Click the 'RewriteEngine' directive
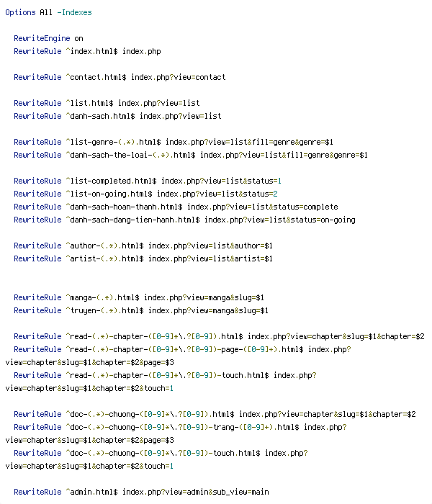The height and width of the screenshot is (504, 432). tap(42, 39)
